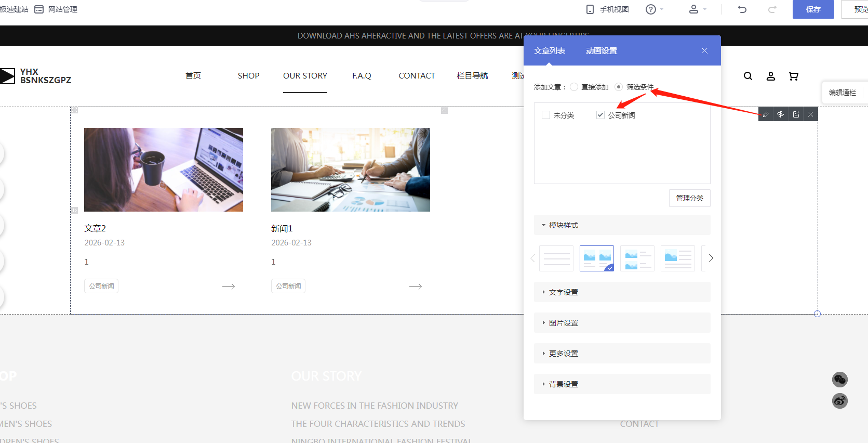Click the pencil edit icon on module toolbar
This screenshot has width=868, height=443.
766,114
